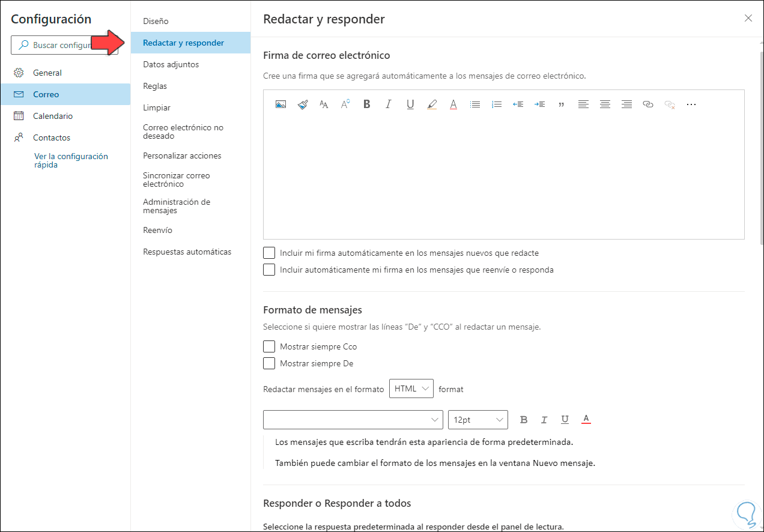The height and width of the screenshot is (532, 764).
Task: Click Ver la configuración rápida link
Action: click(71, 160)
